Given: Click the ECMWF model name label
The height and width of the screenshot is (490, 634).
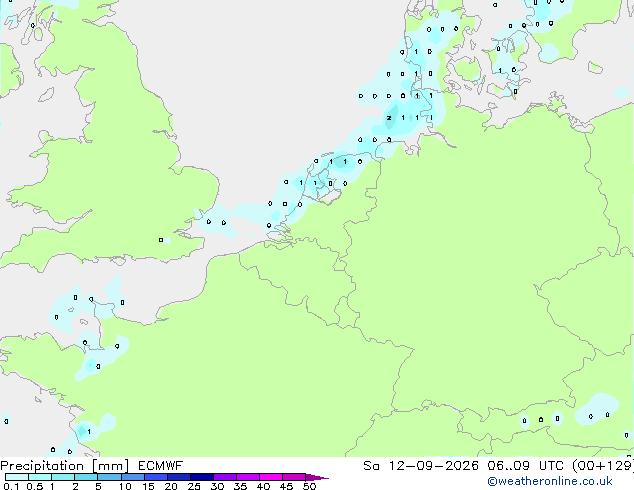Looking at the screenshot, I should click(x=161, y=466).
